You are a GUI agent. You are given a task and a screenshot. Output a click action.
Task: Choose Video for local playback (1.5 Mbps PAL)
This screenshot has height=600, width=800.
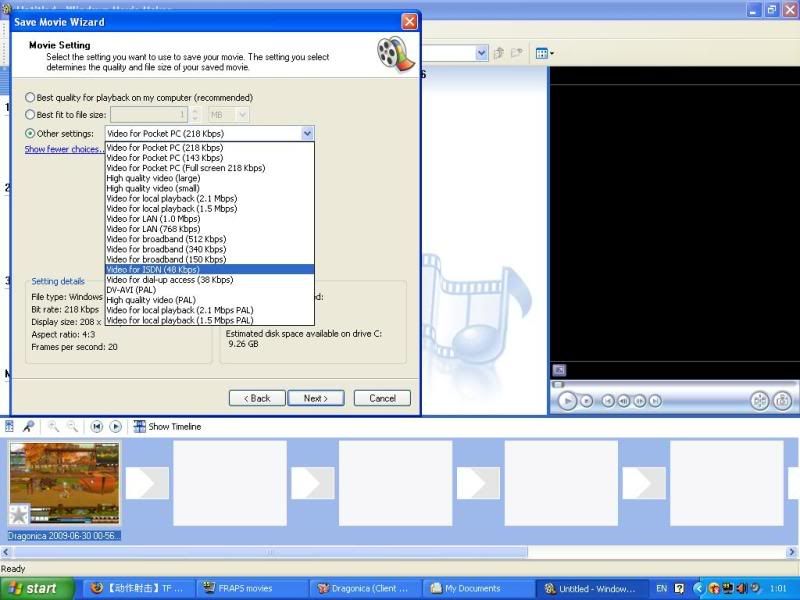coord(209,320)
